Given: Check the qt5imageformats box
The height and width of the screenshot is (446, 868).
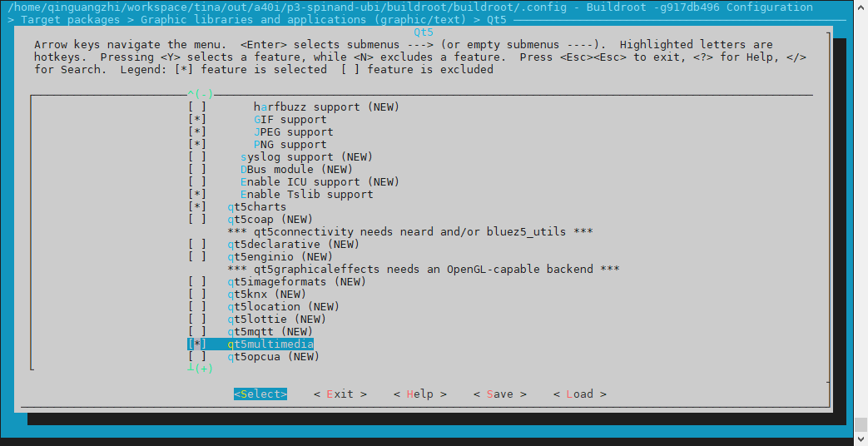Looking at the screenshot, I should point(197,281).
